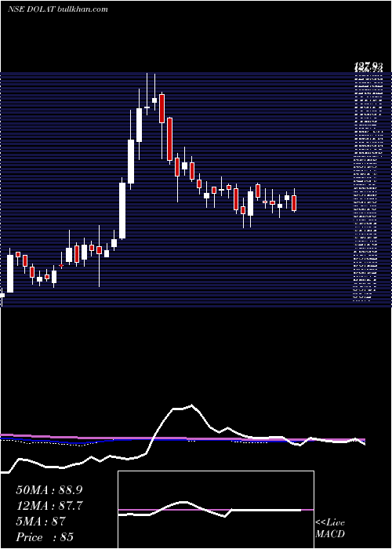The height and width of the screenshot is (549, 392).
Task: Click the 'Price : 85' value
Action: (45, 537)
